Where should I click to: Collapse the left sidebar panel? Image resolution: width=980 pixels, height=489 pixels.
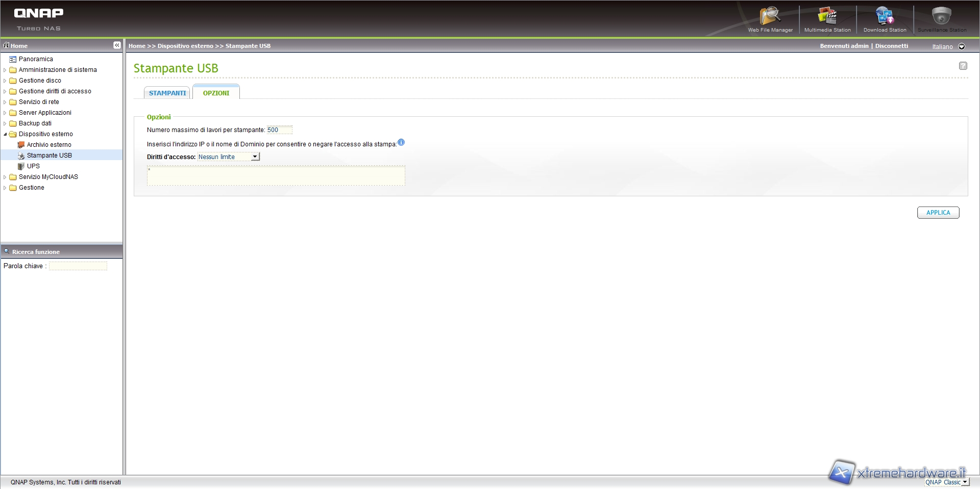117,45
